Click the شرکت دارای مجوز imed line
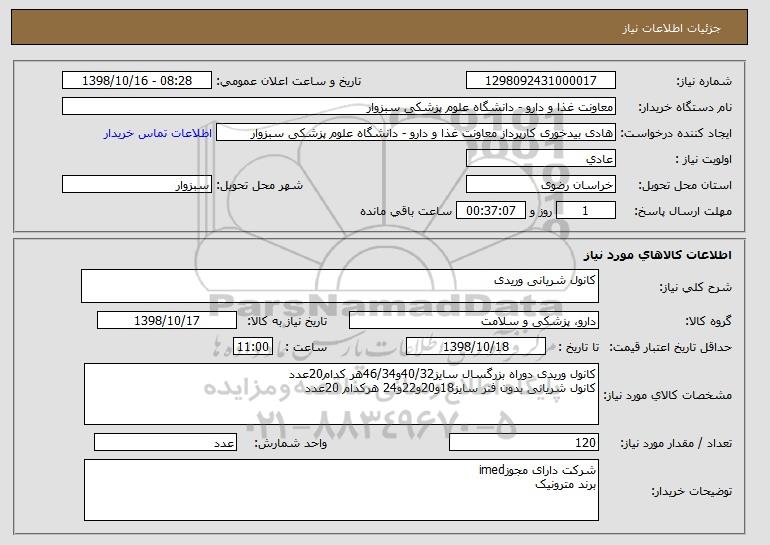The height and width of the screenshot is (545, 770). pyautogui.click(x=538, y=470)
